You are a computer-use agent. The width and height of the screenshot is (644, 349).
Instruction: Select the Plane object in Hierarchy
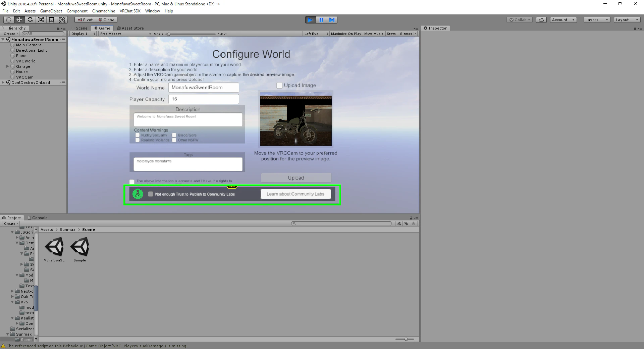21,56
